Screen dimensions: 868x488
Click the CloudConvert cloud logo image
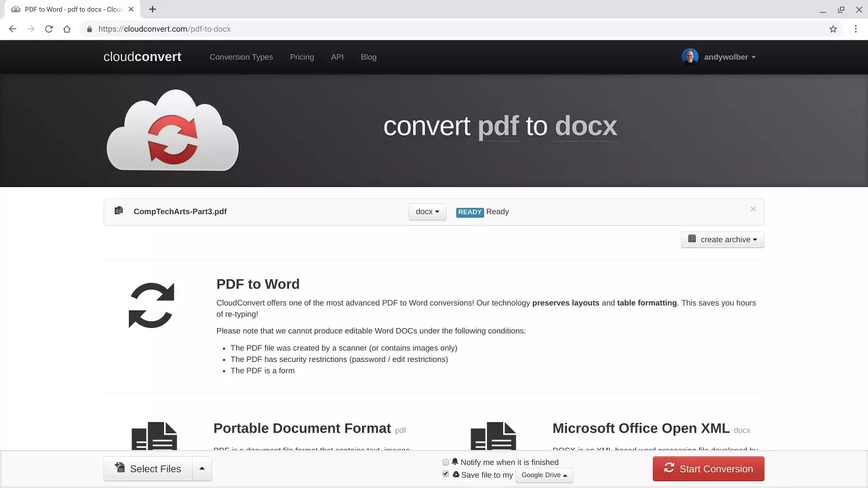tap(172, 130)
